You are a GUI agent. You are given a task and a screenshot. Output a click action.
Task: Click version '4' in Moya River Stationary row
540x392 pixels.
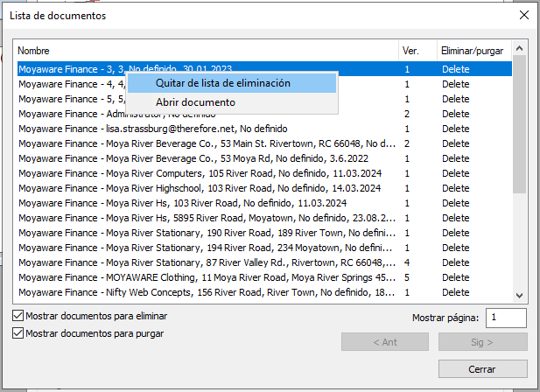pos(407,262)
